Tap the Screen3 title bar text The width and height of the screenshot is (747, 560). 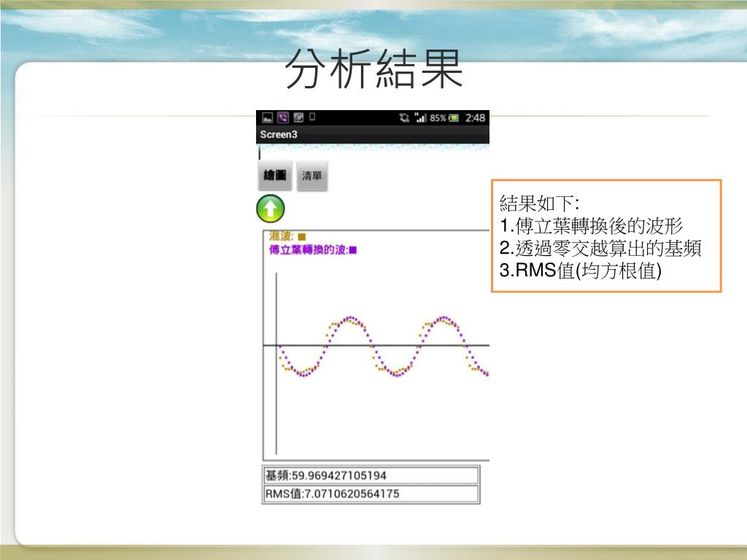pos(279,134)
